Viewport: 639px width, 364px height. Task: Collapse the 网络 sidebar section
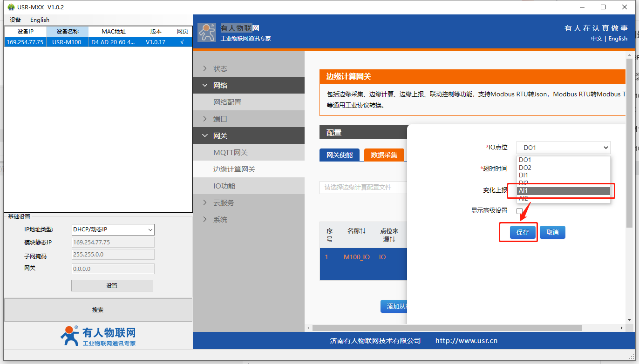[249, 85]
